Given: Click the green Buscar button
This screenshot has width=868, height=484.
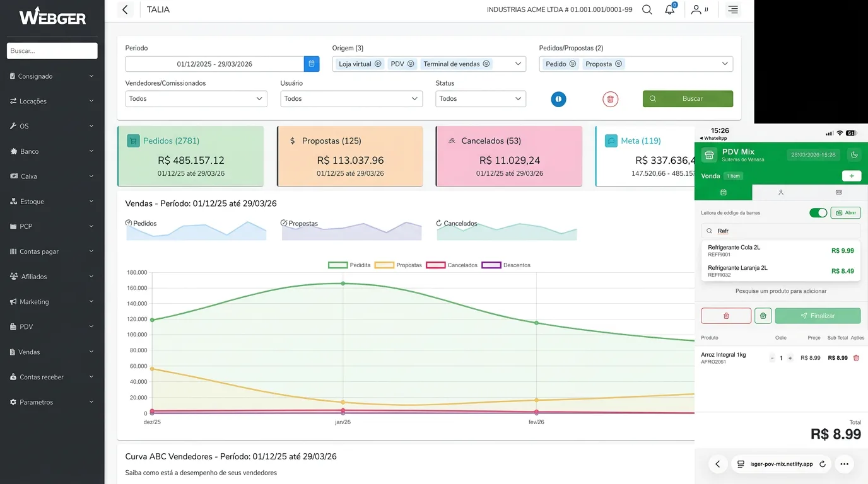Looking at the screenshot, I should [688, 99].
